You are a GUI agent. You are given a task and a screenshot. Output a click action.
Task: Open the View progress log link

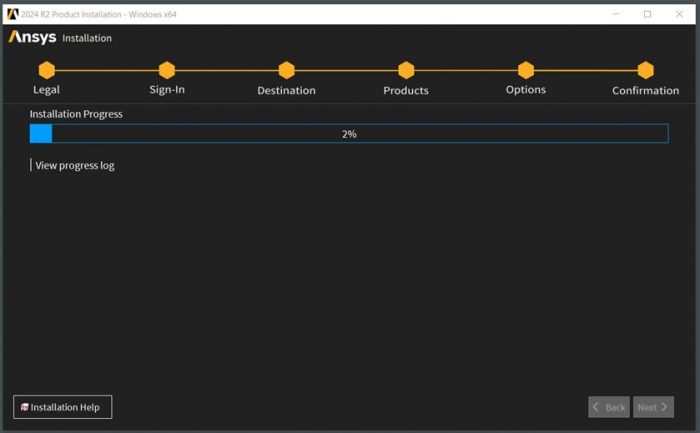point(75,166)
